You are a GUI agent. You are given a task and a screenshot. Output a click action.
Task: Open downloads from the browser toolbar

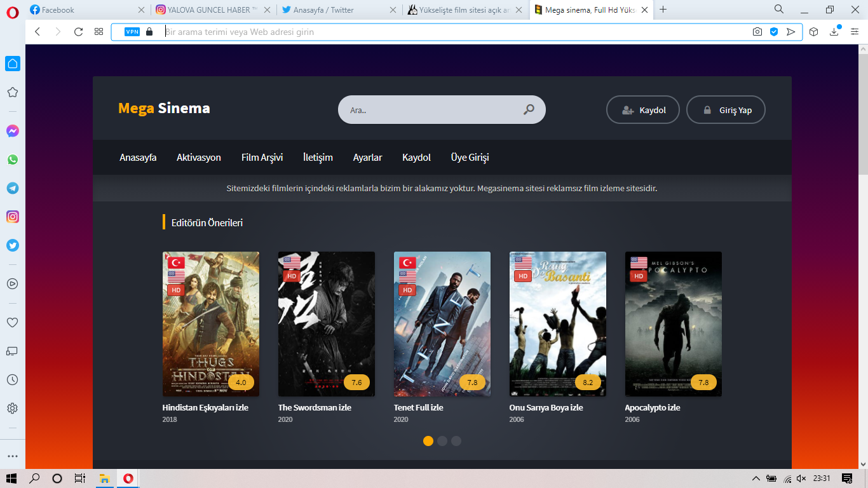point(835,32)
